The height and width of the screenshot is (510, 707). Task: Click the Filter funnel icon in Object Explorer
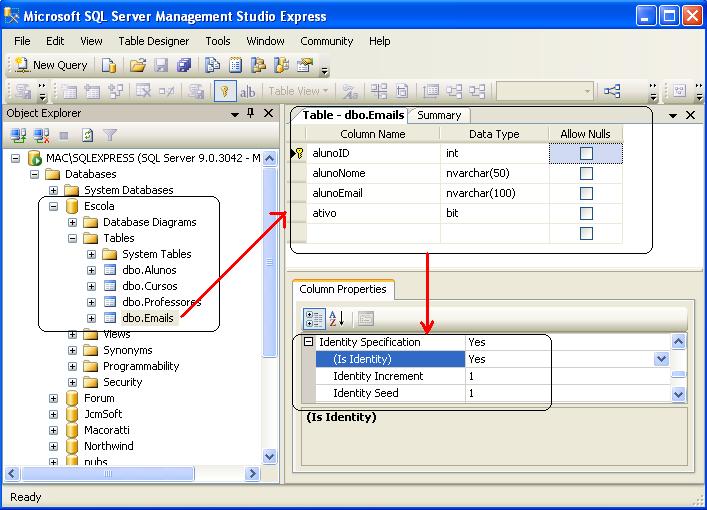coord(110,135)
